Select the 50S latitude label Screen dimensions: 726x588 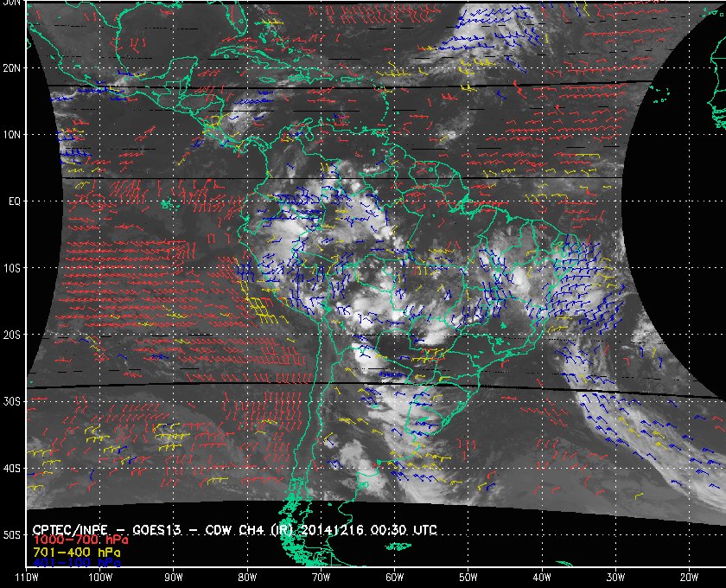(12, 535)
